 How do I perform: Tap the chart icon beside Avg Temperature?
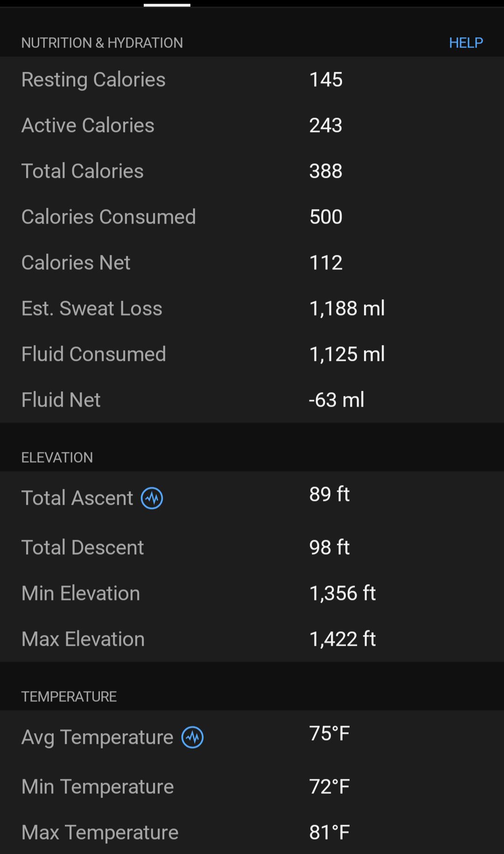point(192,737)
